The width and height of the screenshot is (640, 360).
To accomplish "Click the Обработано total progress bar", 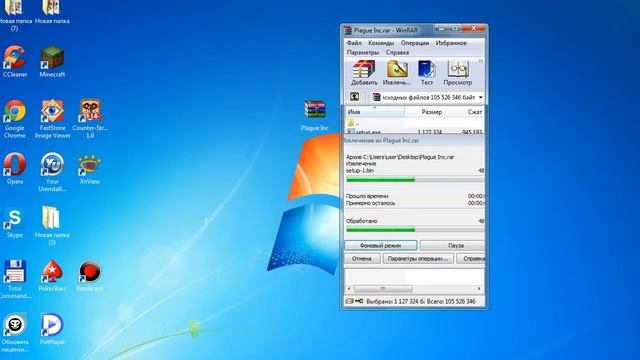I will [x=415, y=230].
